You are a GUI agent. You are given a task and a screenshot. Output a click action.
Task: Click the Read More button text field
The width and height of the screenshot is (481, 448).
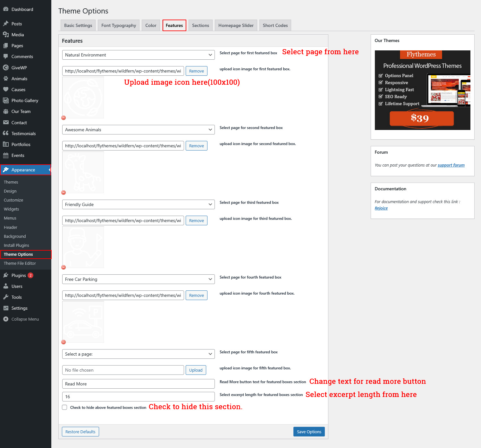(138, 384)
